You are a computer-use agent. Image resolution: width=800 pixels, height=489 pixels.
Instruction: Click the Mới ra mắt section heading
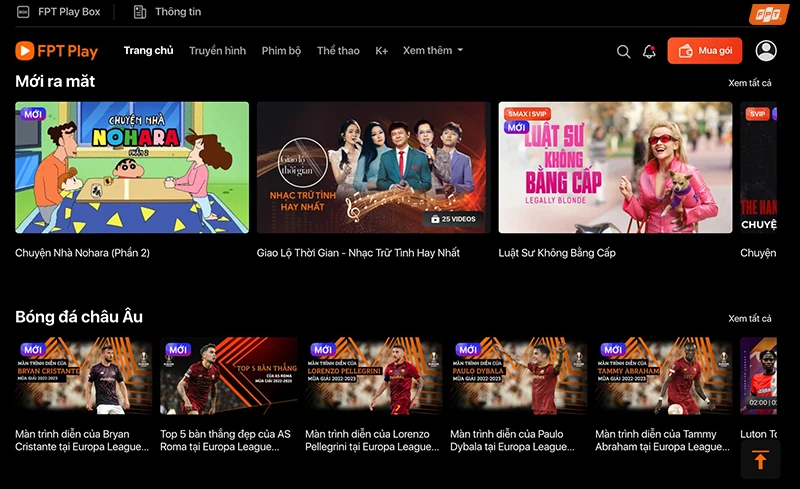click(x=55, y=81)
